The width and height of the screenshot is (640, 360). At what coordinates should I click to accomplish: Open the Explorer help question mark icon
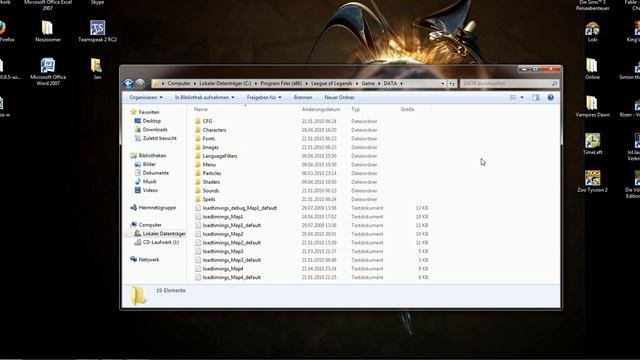551,98
